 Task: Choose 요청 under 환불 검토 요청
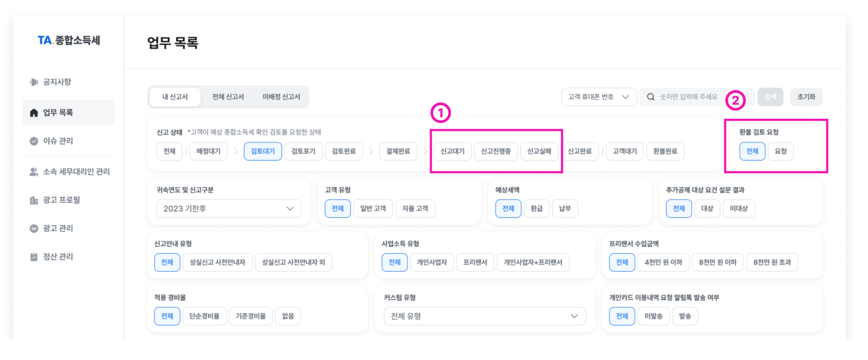pos(780,151)
